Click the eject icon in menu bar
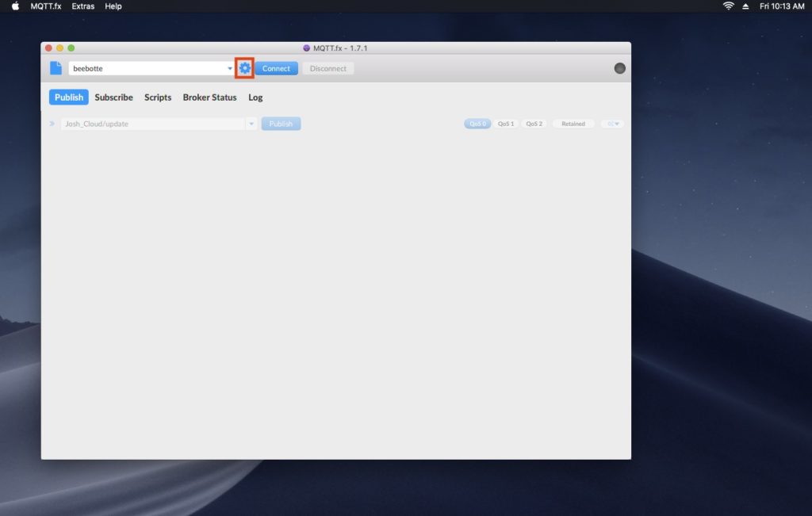The height and width of the screenshot is (516, 812). point(745,6)
